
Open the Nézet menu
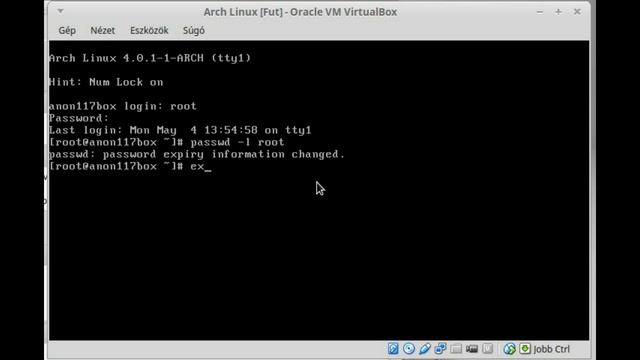point(102,31)
